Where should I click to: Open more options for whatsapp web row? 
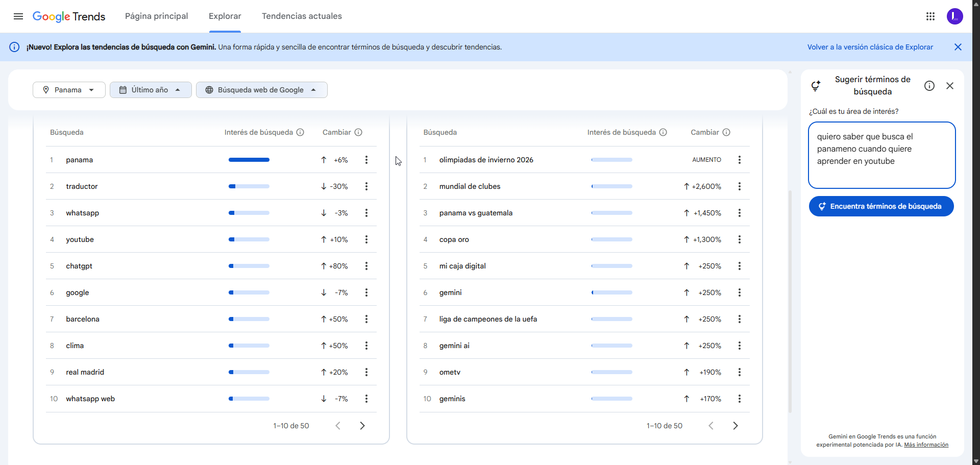(x=366, y=399)
